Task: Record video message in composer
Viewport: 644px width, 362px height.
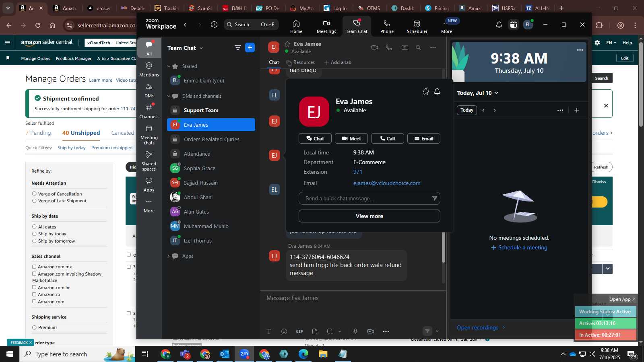Action: (x=371, y=331)
